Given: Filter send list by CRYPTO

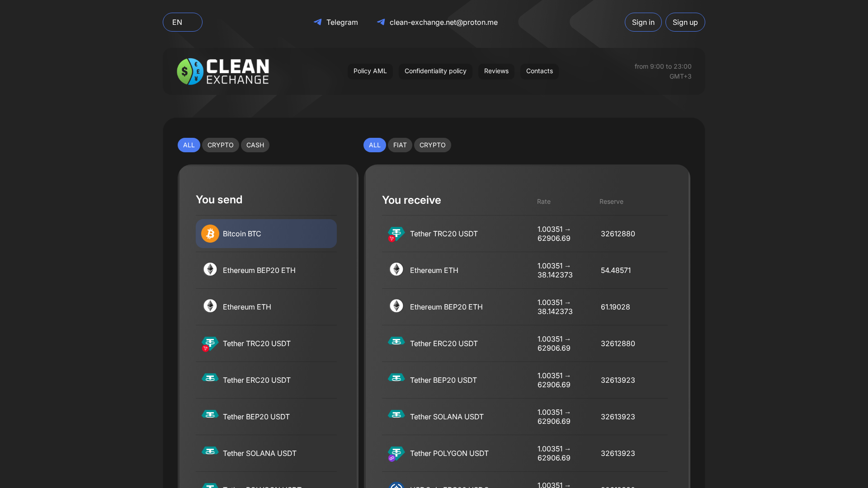Looking at the screenshot, I should click(x=220, y=145).
